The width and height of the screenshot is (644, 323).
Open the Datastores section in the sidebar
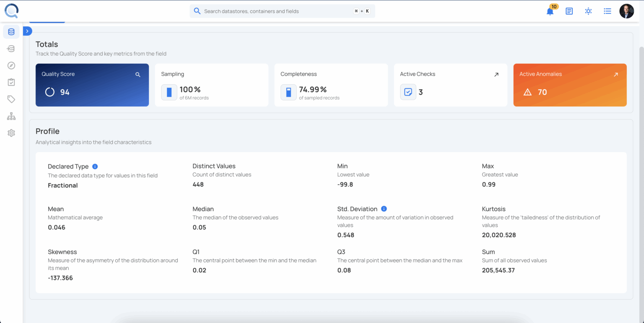(x=11, y=31)
